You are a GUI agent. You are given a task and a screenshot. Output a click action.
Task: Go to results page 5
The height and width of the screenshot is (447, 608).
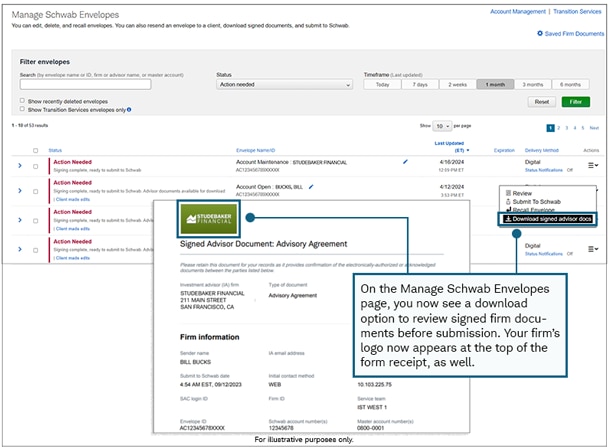[x=582, y=128]
